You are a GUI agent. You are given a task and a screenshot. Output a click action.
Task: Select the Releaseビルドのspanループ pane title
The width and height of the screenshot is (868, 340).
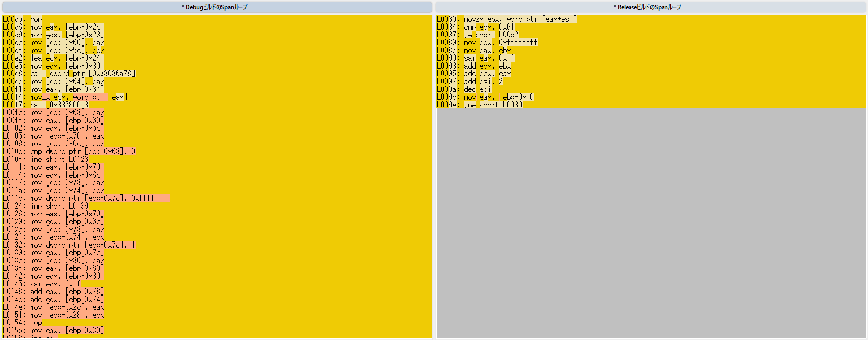[x=647, y=7]
